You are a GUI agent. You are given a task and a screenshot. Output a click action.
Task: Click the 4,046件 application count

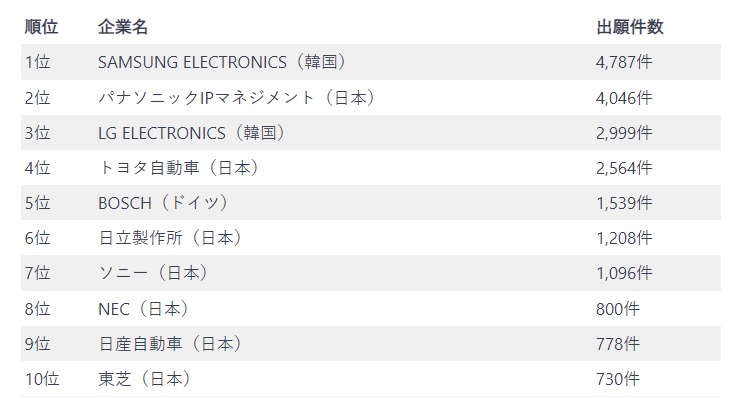(x=624, y=98)
